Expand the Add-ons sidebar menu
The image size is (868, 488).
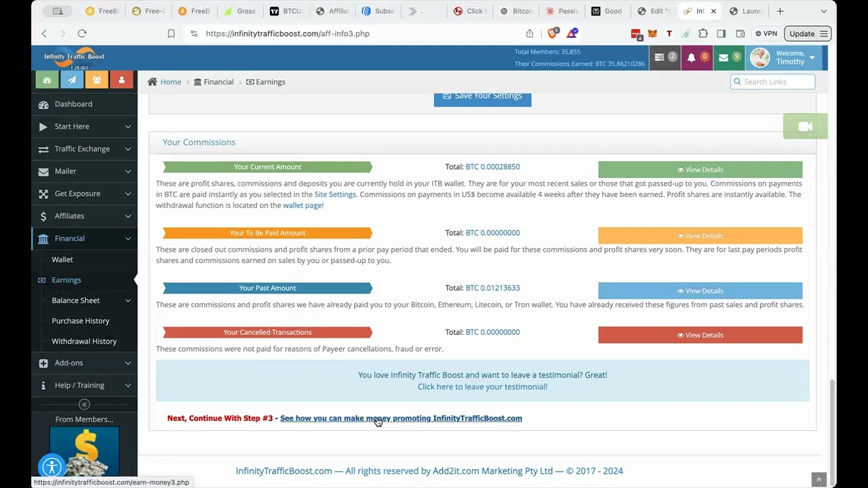tap(85, 363)
